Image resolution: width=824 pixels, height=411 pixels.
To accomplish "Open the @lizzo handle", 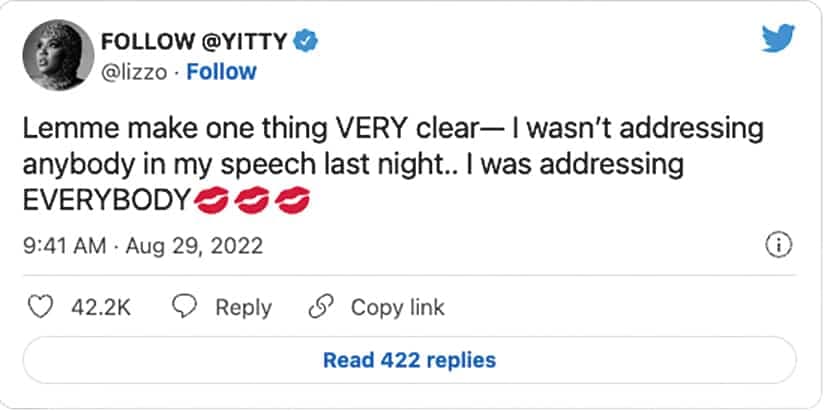I will [x=134, y=72].
